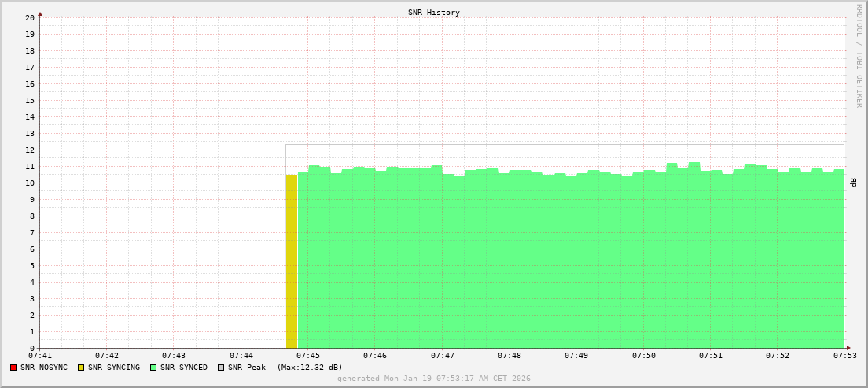This screenshot has width=868, height=388.
Task: Click the 07:41 time axis label
Action: (x=40, y=357)
